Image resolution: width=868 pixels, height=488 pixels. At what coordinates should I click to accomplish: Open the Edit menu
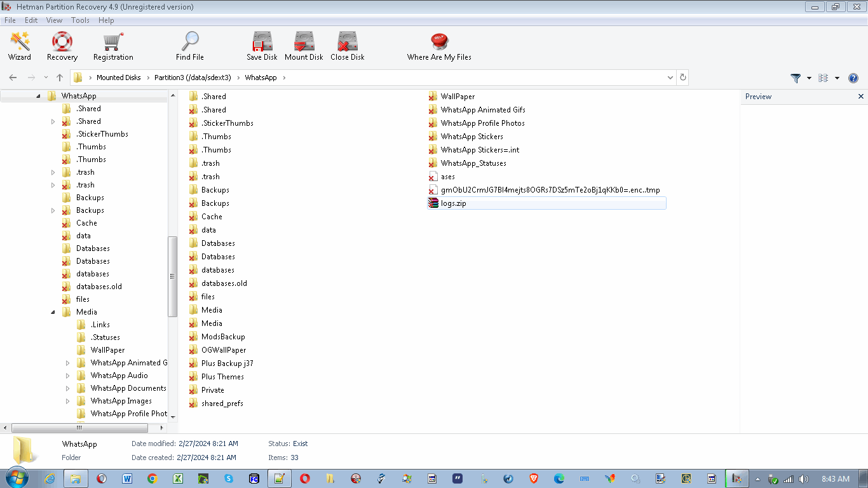point(31,20)
